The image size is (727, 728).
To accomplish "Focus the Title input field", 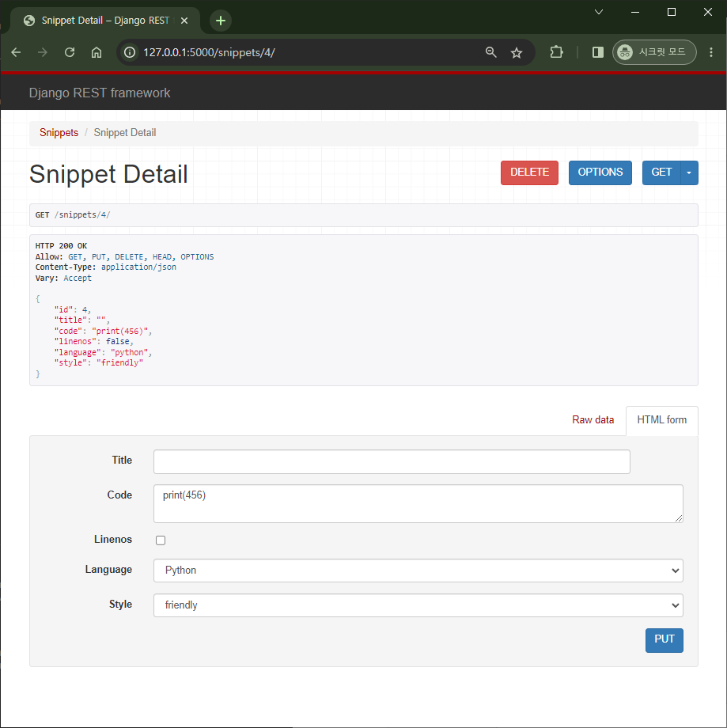I will click(x=392, y=461).
